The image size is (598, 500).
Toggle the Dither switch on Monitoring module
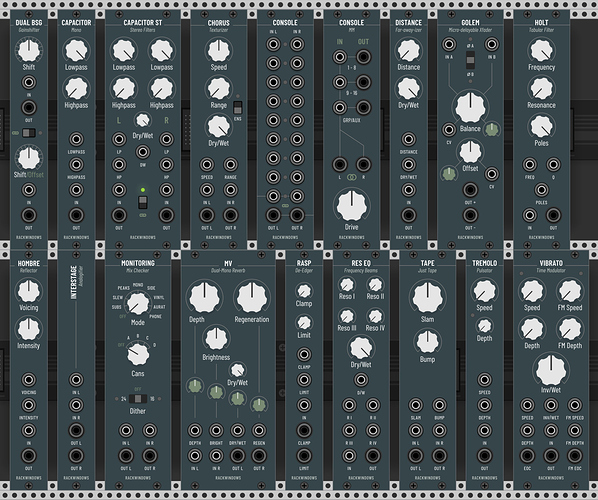click(x=138, y=399)
